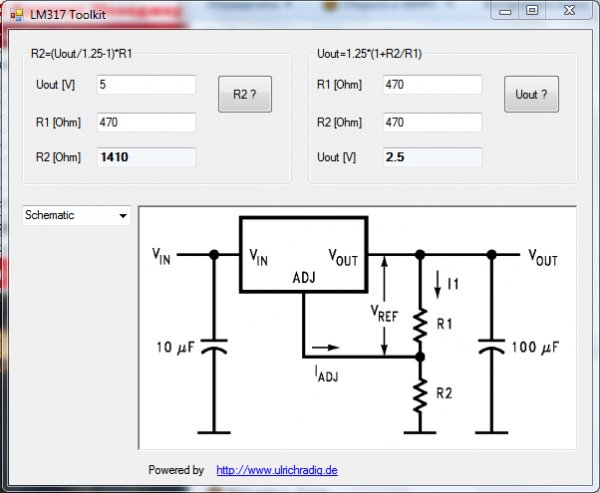Maximize the LM317 Toolkit window
This screenshot has height=493, width=600.
tap(532, 11)
